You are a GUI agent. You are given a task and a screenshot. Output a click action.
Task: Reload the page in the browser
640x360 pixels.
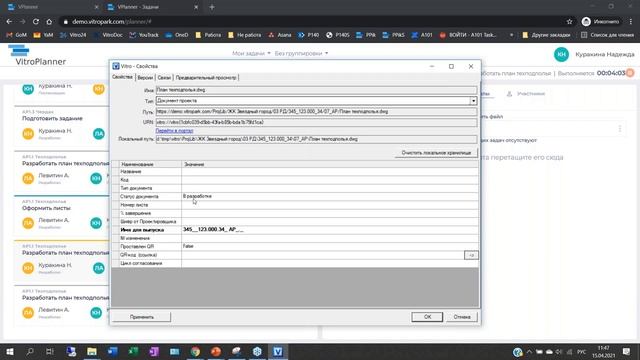coord(36,22)
